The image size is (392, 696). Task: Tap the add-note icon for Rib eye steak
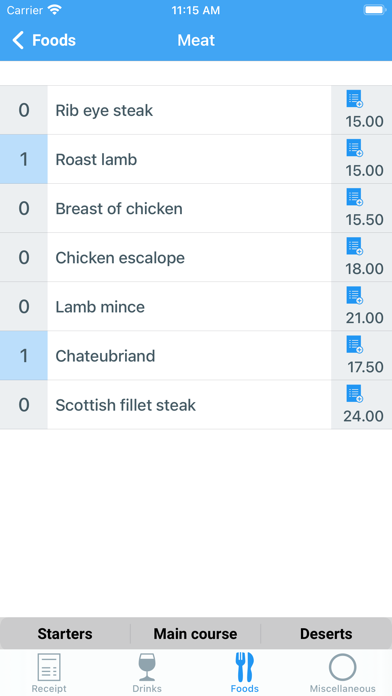(355, 99)
